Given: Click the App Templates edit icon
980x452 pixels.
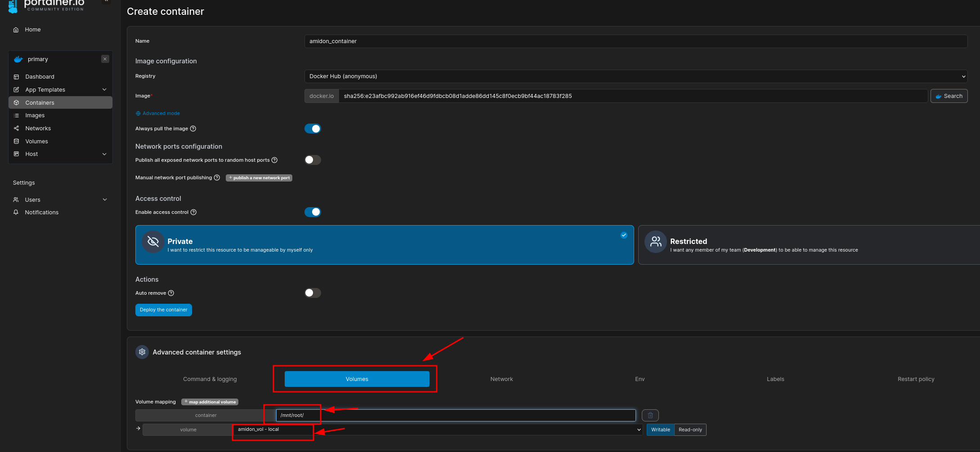Looking at the screenshot, I should tap(16, 90).
